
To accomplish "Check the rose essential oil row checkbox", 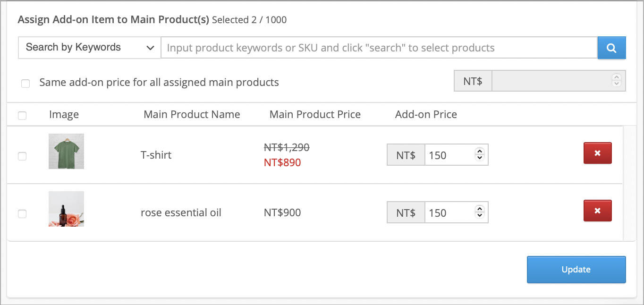I will [22, 213].
